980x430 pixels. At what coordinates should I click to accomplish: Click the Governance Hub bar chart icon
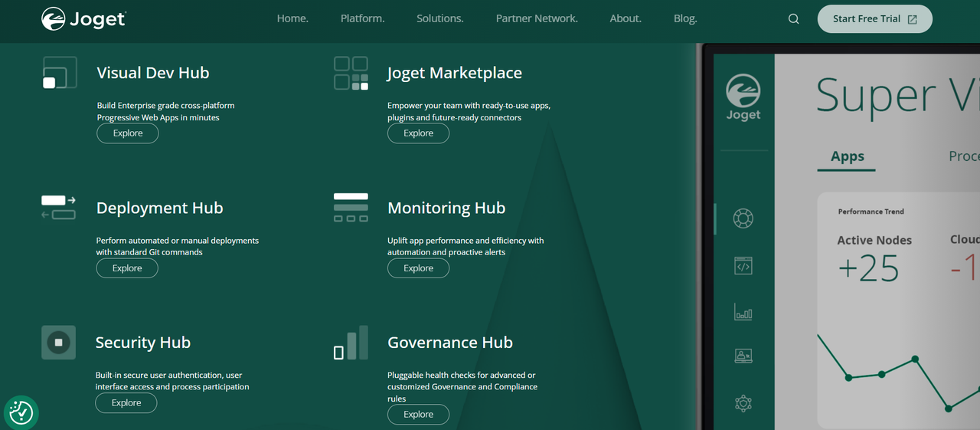351,343
